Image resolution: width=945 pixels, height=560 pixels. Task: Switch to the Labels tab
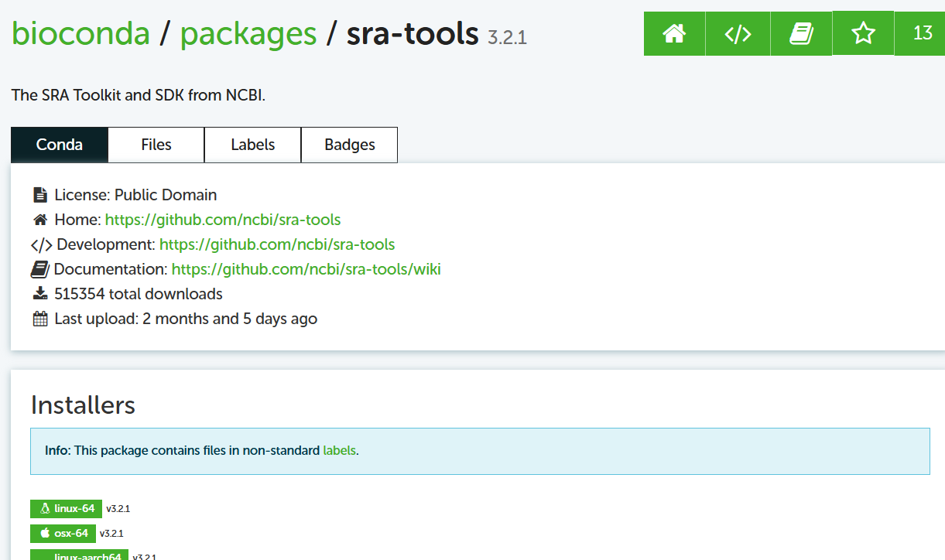(x=253, y=145)
